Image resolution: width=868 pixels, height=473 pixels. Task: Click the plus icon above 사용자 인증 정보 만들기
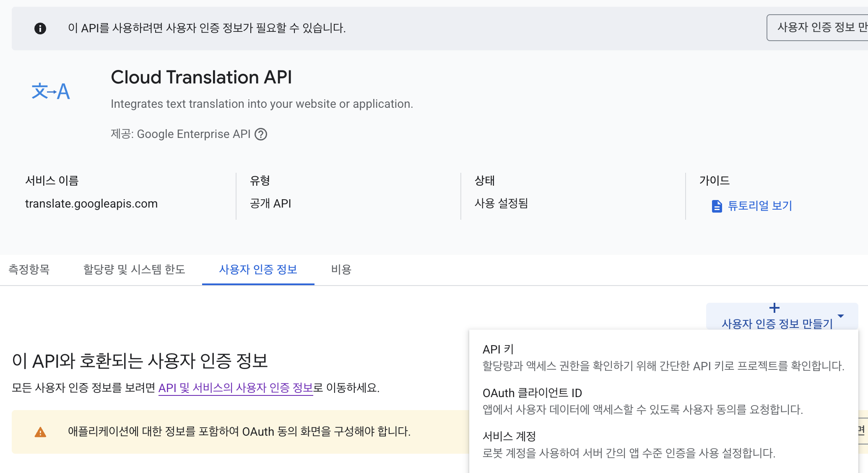774,308
